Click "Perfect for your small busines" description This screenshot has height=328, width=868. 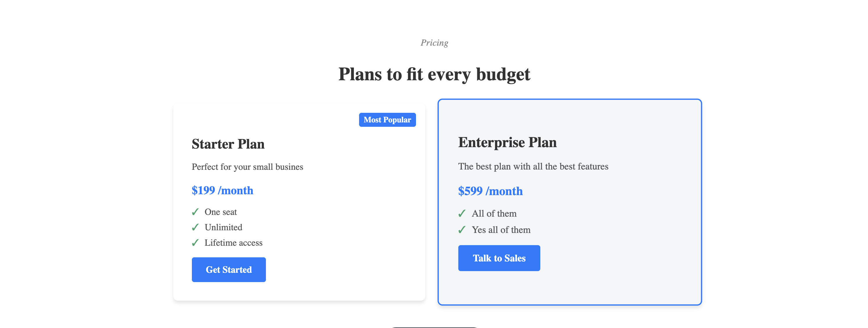(x=247, y=167)
